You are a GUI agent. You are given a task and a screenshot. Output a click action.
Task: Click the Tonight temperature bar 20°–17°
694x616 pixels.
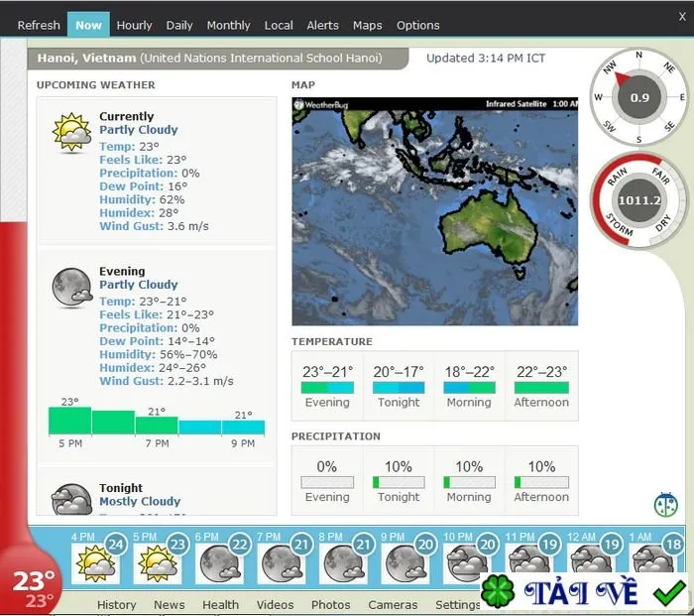[x=399, y=388]
